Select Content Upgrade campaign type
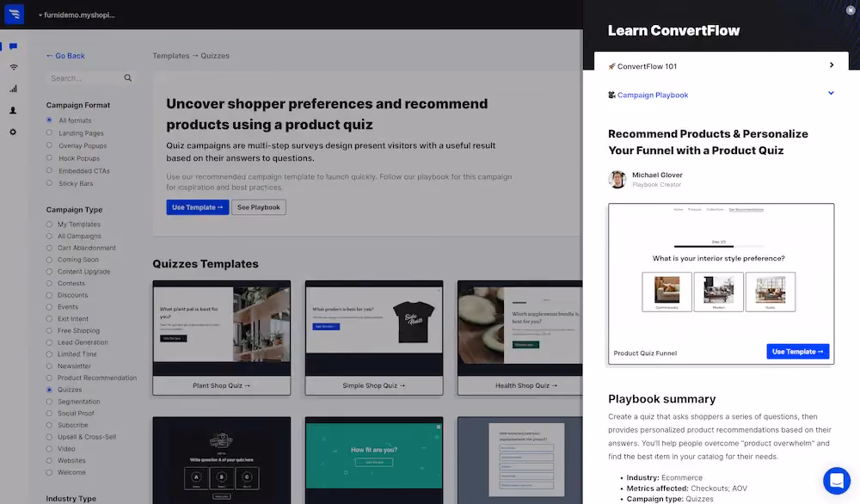The image size is (860, 504). coord(49,272)
